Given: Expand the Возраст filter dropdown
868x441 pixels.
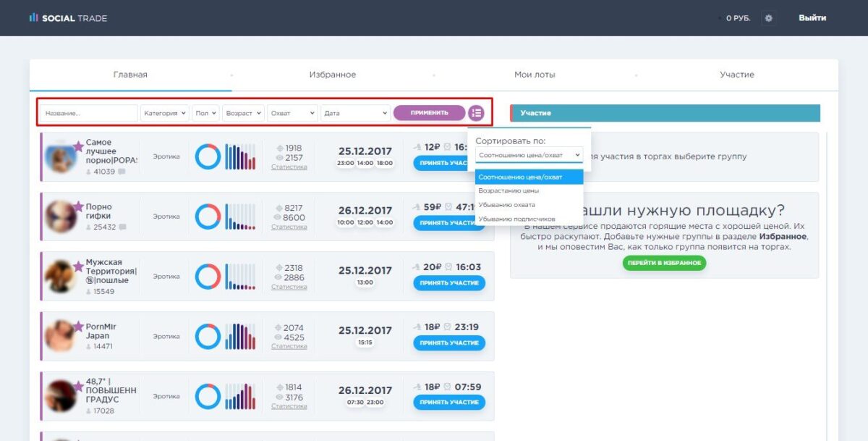Looking at the screenshot, I should point(243,113).
